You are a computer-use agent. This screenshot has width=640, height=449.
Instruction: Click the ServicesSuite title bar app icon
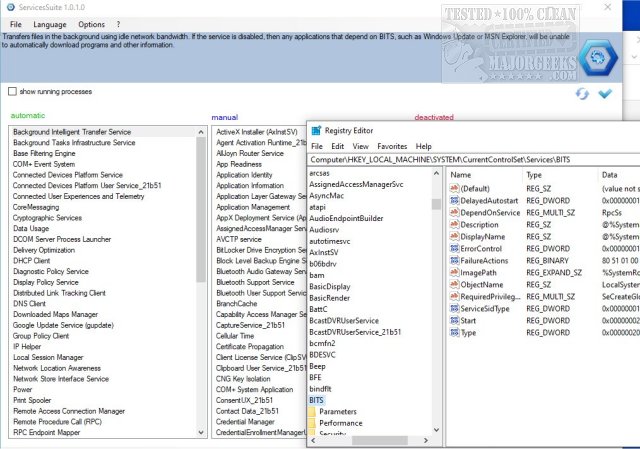click(x=11, y=7)
